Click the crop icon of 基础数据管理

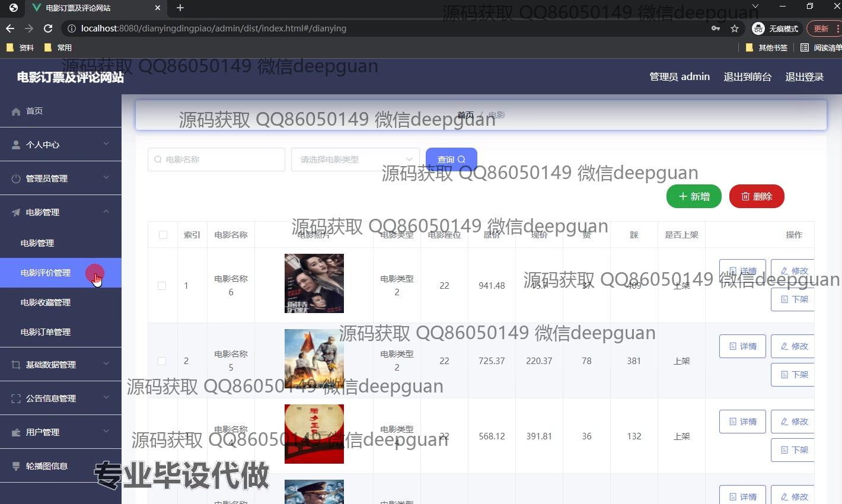coord(16,365)
